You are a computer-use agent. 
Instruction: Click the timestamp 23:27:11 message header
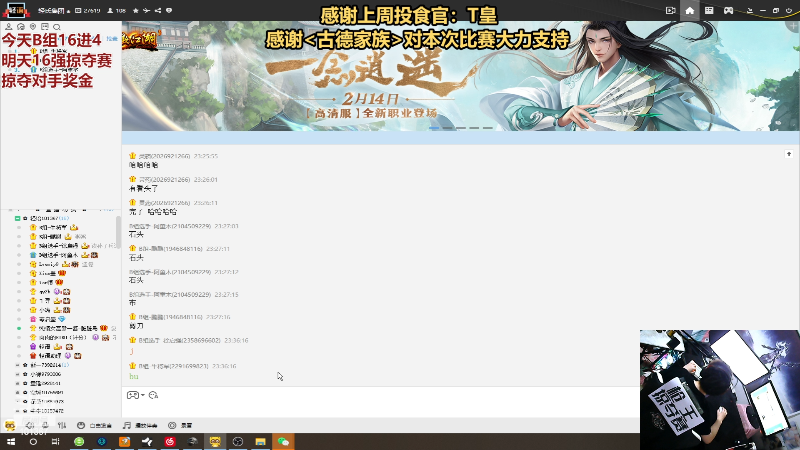point(180,248)
